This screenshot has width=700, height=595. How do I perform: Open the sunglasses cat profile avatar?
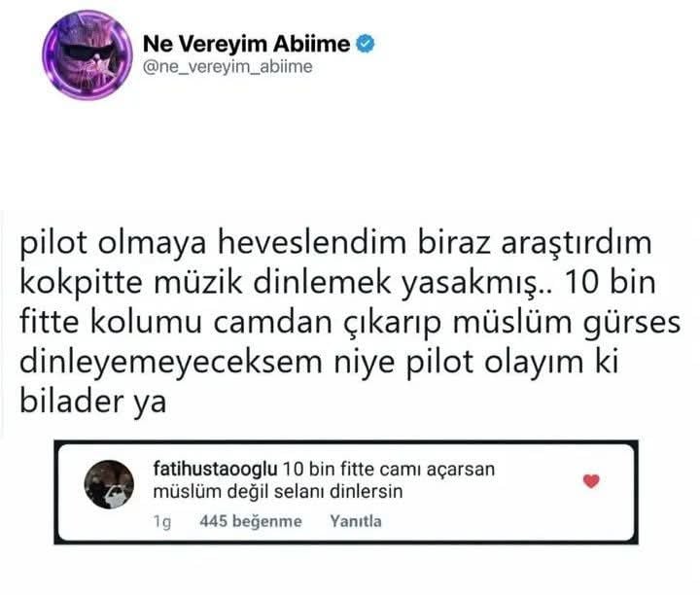[87, 54]
